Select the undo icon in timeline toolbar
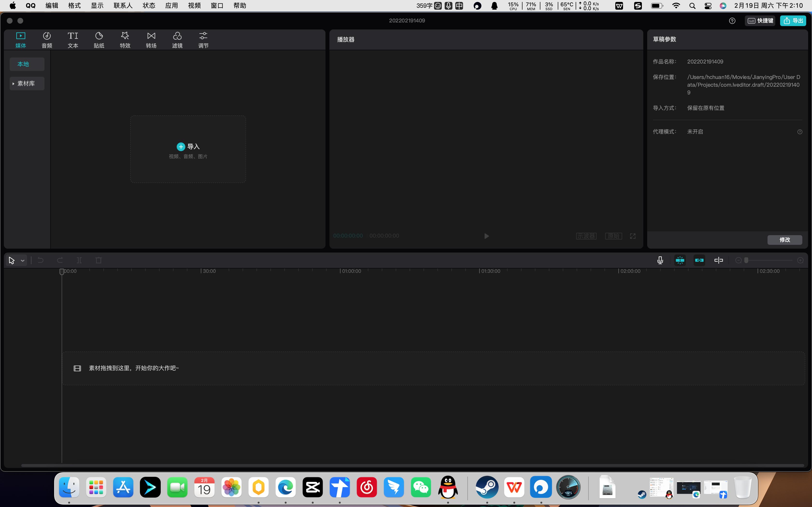Viewport: 812px width, 507px height. click(40, 260)
